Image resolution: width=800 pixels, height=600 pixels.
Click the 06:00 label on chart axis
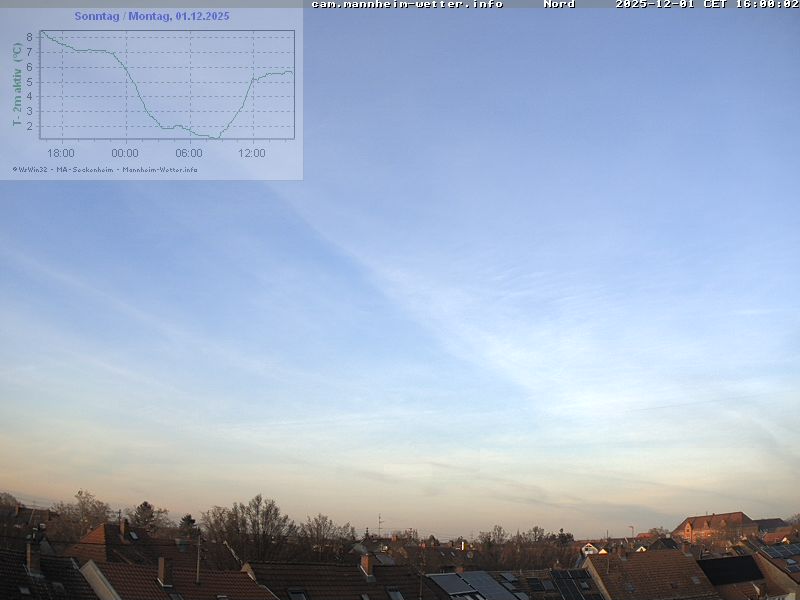tap(189, 153)
